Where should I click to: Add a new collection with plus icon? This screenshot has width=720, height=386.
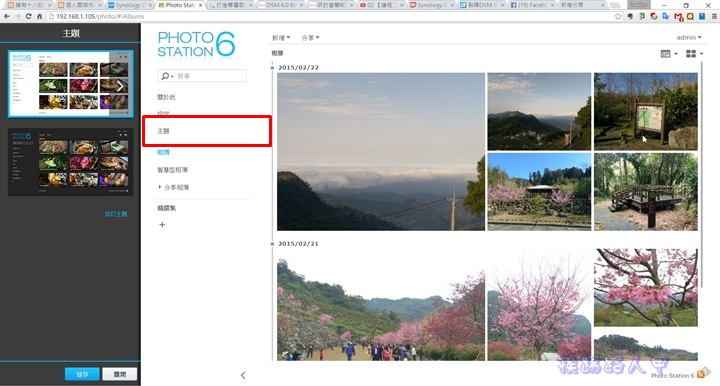coord(162,224)
